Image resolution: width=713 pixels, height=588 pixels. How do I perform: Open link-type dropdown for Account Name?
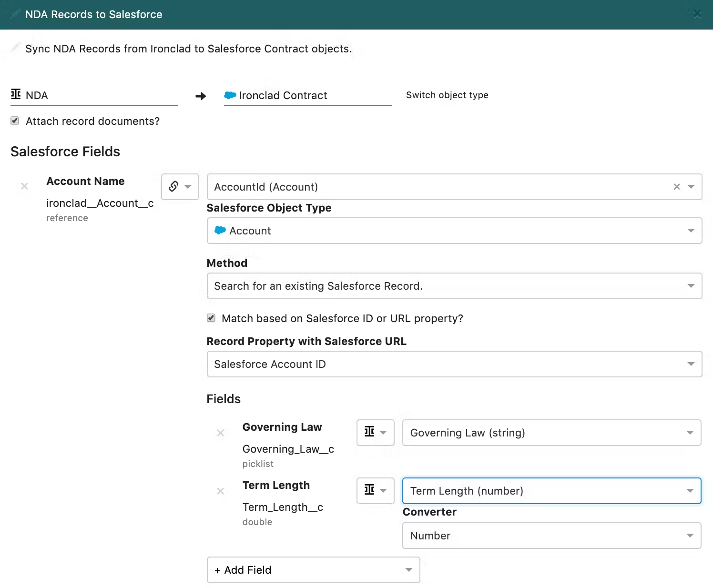[180, 186]
